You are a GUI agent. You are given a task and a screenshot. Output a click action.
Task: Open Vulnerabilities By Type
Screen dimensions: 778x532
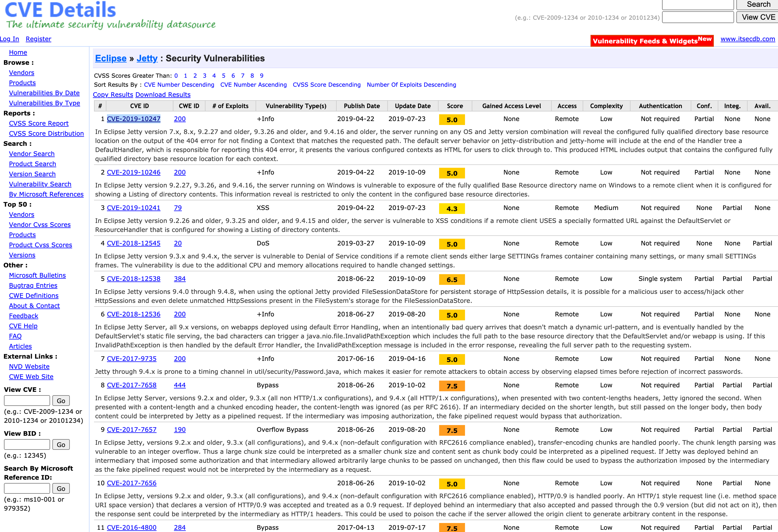tap(44, 103)
